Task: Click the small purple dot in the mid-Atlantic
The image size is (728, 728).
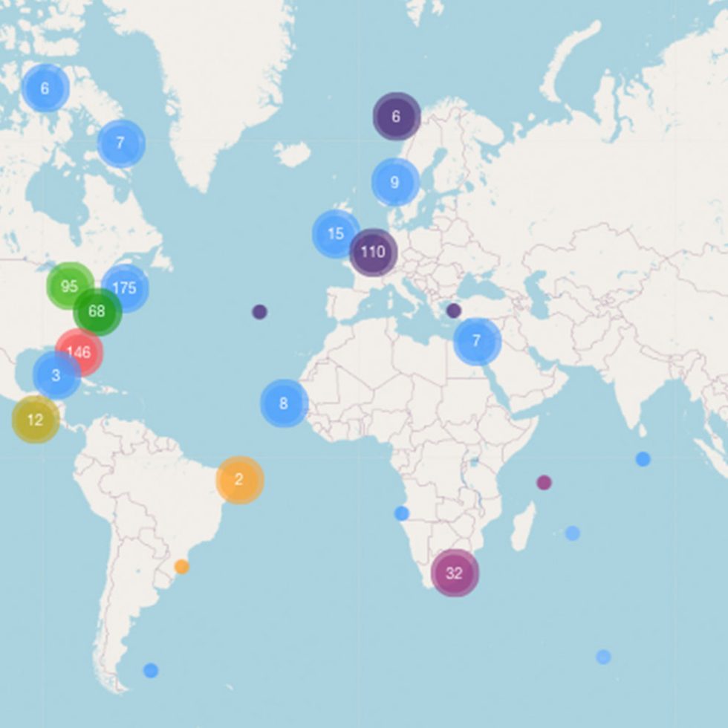Action: 259,312
